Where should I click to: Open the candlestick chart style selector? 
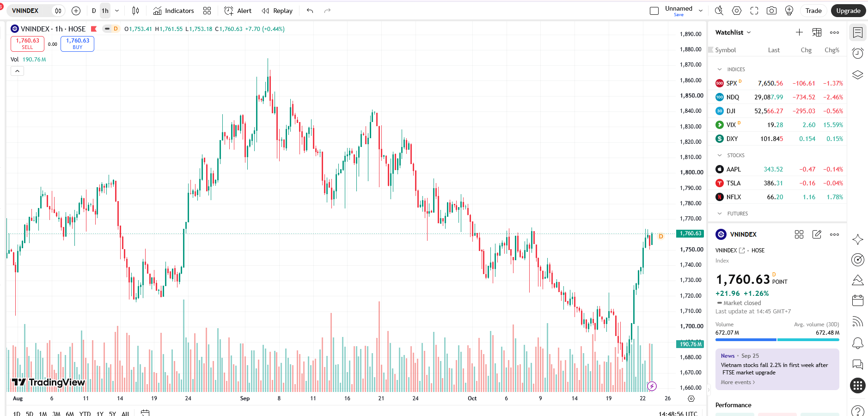click(x=135, y=11)
